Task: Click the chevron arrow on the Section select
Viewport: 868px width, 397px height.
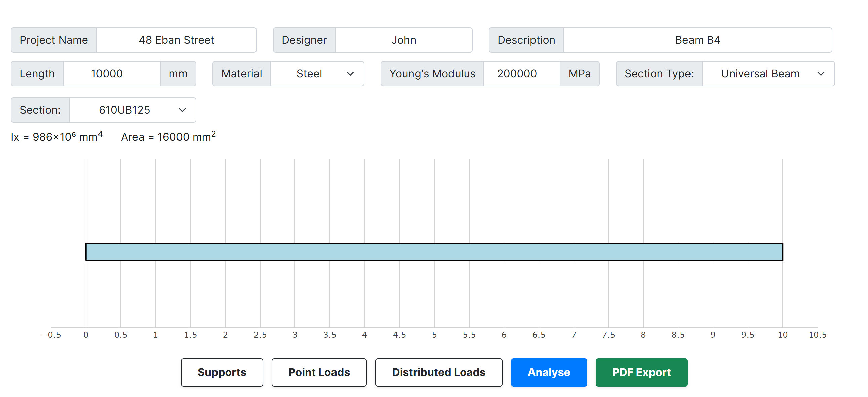Action: point(182,110)
